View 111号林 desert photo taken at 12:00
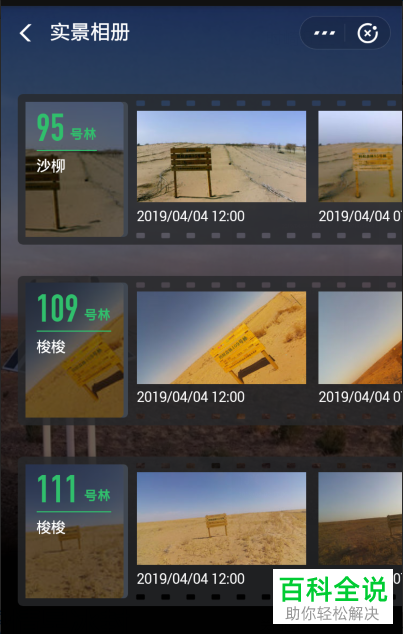Image resolution: width=403 pixels, height=634 pixels. pos(221,518)
